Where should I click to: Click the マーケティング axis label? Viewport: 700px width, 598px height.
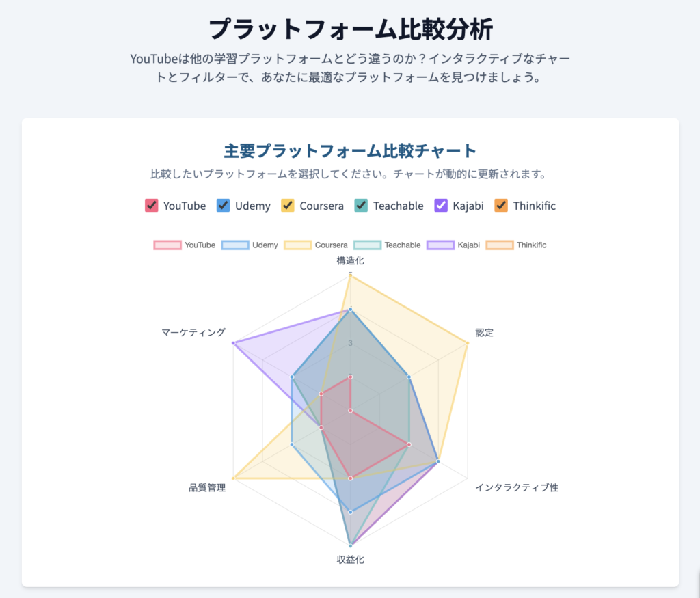193,332
